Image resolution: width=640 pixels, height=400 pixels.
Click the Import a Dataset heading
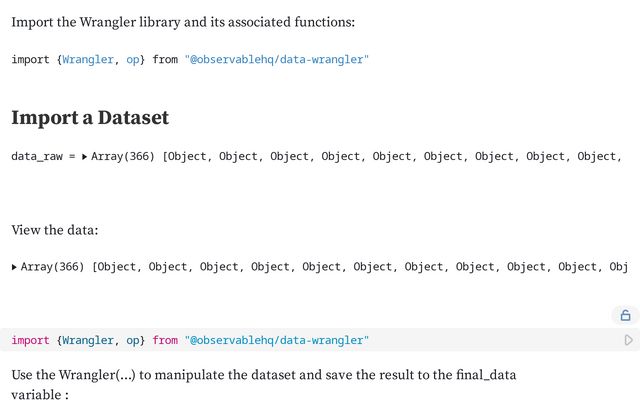point(90,118)
